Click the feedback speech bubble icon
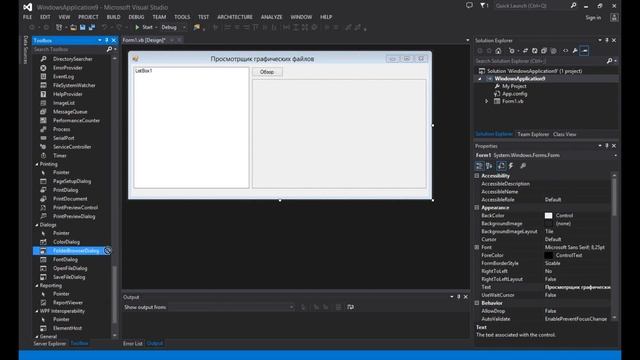The width and height of the screenshot is (640, 360). click(469, 6)
